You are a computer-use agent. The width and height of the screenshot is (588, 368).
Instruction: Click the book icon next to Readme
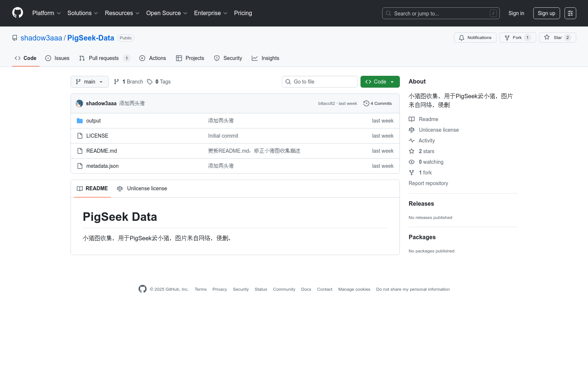click(412, 119)
